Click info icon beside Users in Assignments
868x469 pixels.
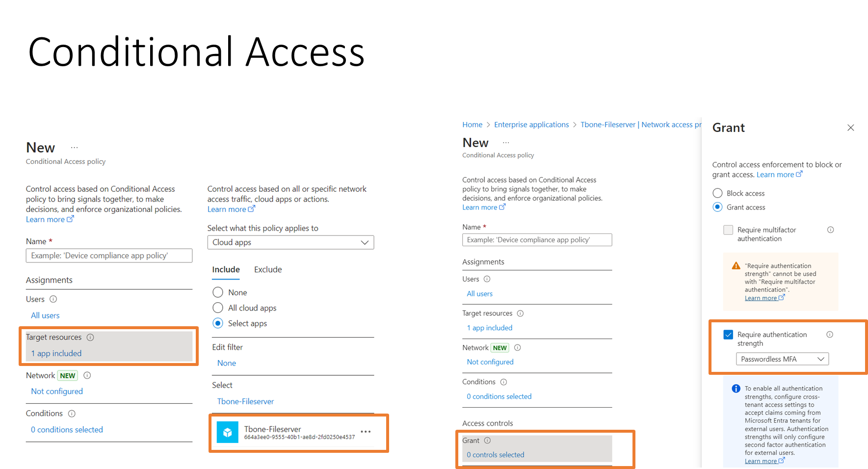point(53,299)
